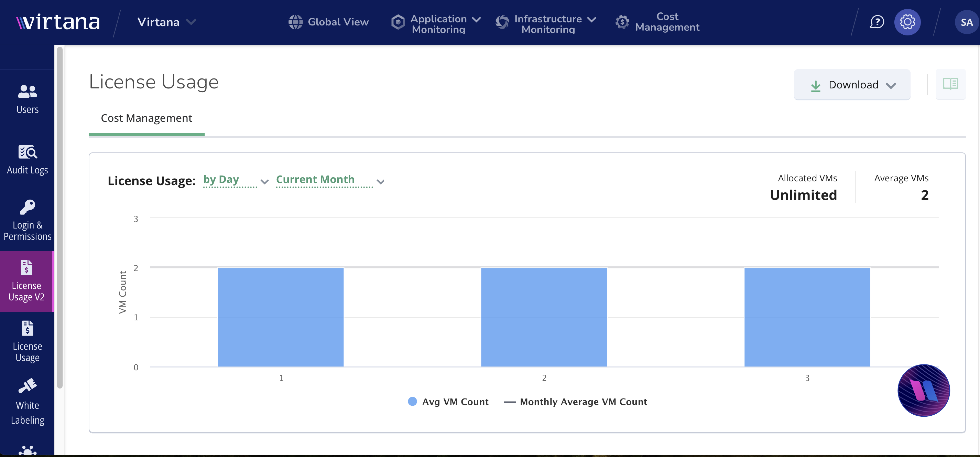Click the sidebar vertical scrollbar

[x=60, y=217]
